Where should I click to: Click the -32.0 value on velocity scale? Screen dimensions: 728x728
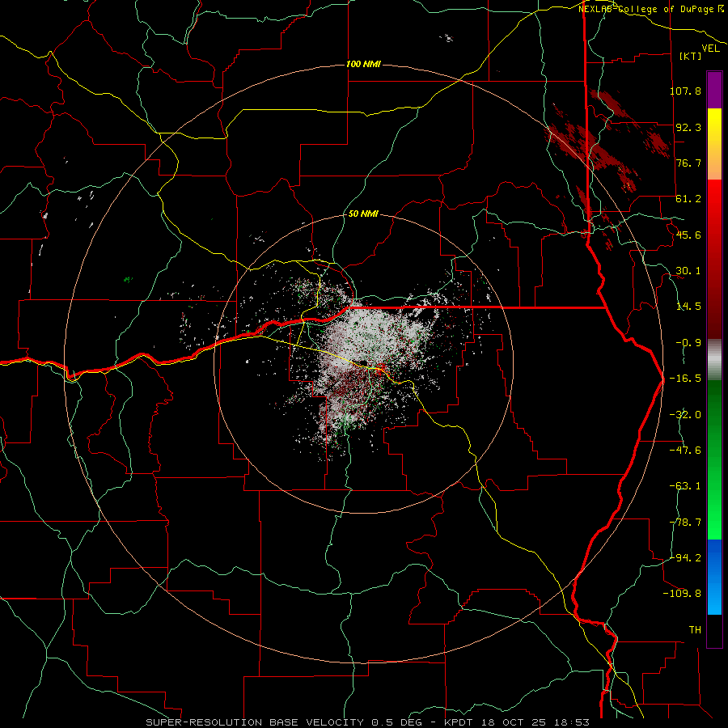[685, 415]
